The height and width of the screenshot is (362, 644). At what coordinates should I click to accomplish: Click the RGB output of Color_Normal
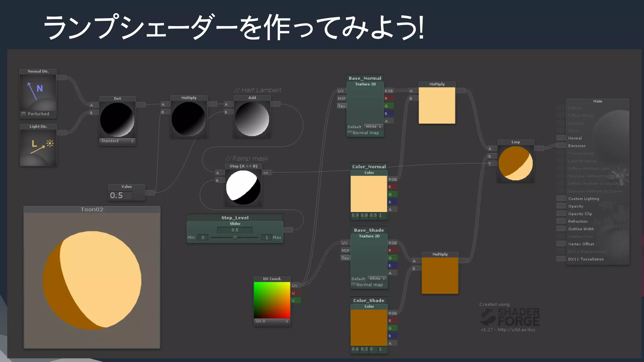pyautogui.click(x=392, y=179)
